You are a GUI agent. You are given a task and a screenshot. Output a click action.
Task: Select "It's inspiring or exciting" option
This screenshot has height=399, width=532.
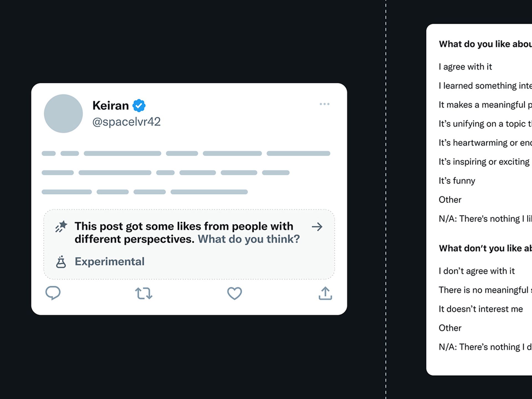pyautogui.click(x=484, y=162)
